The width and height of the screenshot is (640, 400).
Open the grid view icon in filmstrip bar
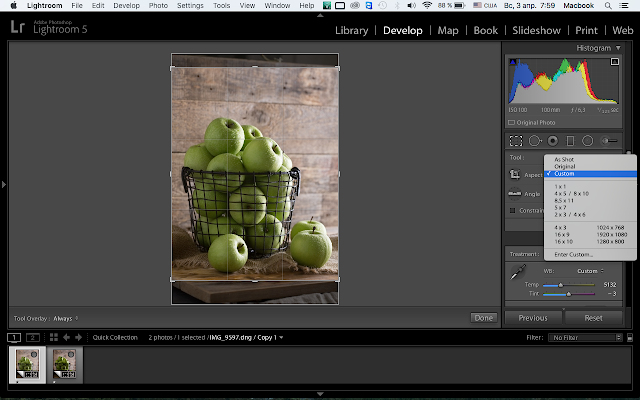coord(53,337)
